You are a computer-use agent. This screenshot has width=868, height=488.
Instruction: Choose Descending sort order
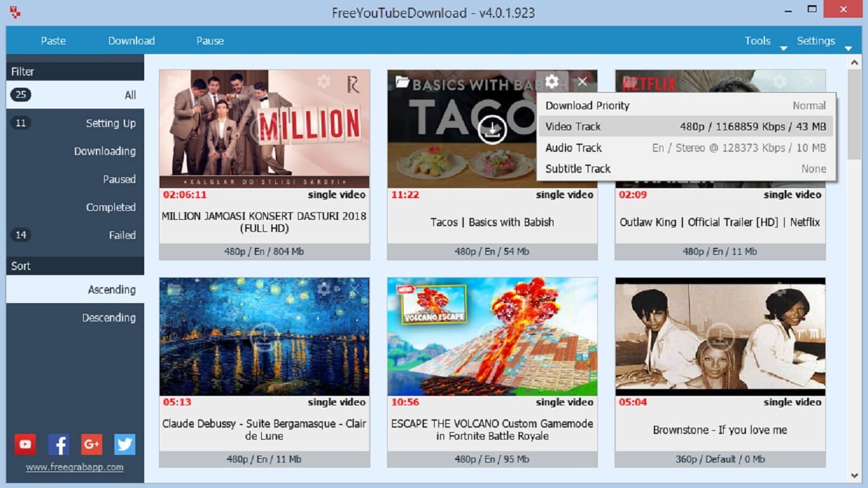pyautogui.click(x=75, y=317)
